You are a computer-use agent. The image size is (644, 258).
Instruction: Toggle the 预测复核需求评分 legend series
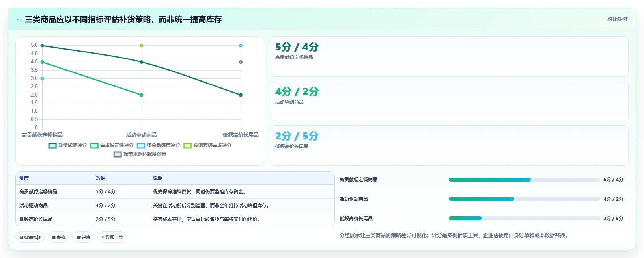(207, 145)
